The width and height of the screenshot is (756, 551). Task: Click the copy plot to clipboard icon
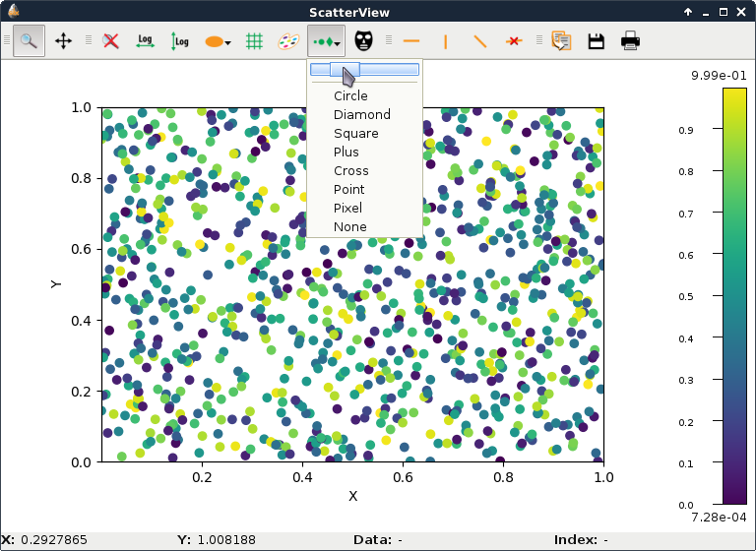click(x=561, y=41)
